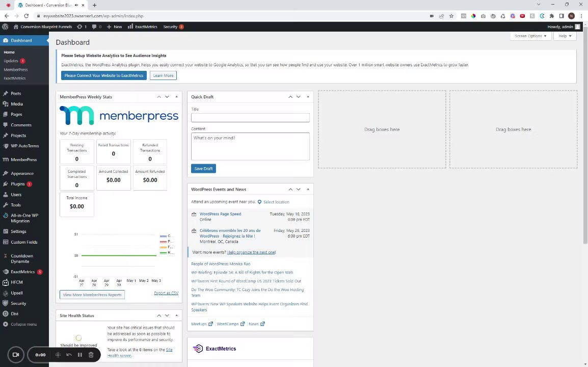Restart recording with the undo arrow

pos(69,355)
